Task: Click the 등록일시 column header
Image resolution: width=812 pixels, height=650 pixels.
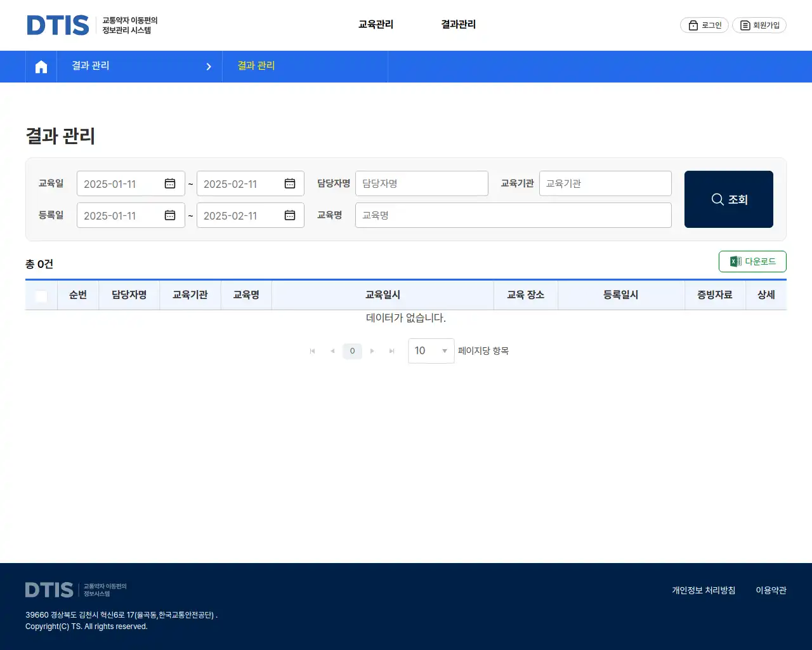Action: [x=621, y=295]
